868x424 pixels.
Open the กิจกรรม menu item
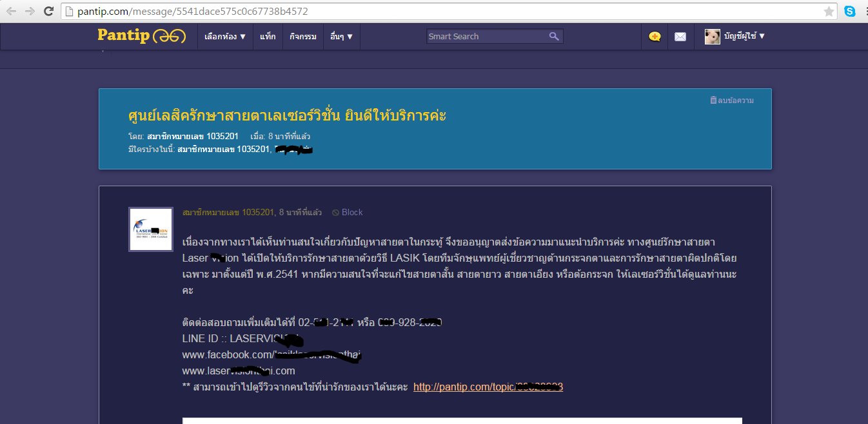pos(303,37)
